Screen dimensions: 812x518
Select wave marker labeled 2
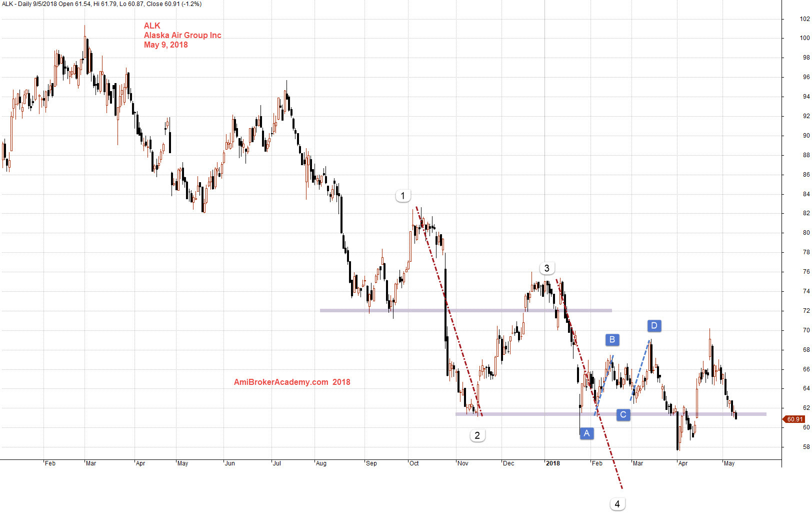(x=477, y=435)
